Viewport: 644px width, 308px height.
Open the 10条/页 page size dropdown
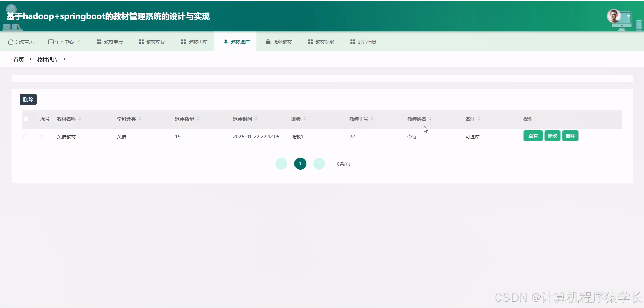[x=345, y=164]
